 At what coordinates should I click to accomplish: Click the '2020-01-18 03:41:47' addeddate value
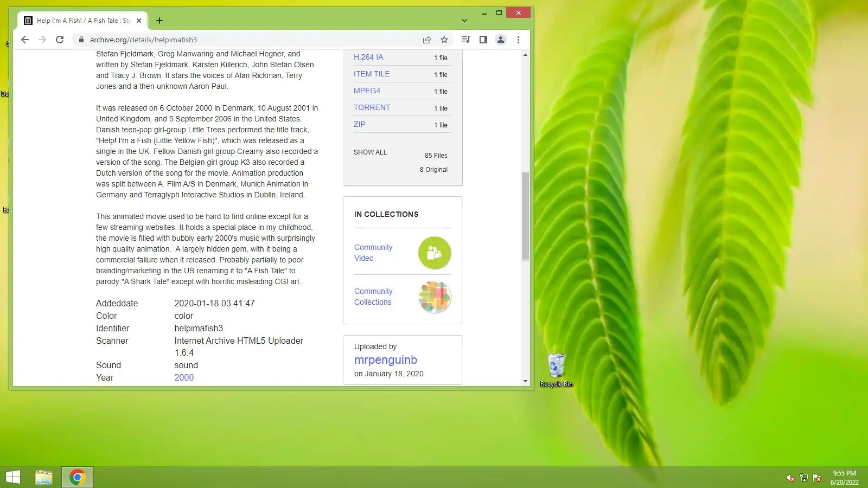(x=214, y=303)
